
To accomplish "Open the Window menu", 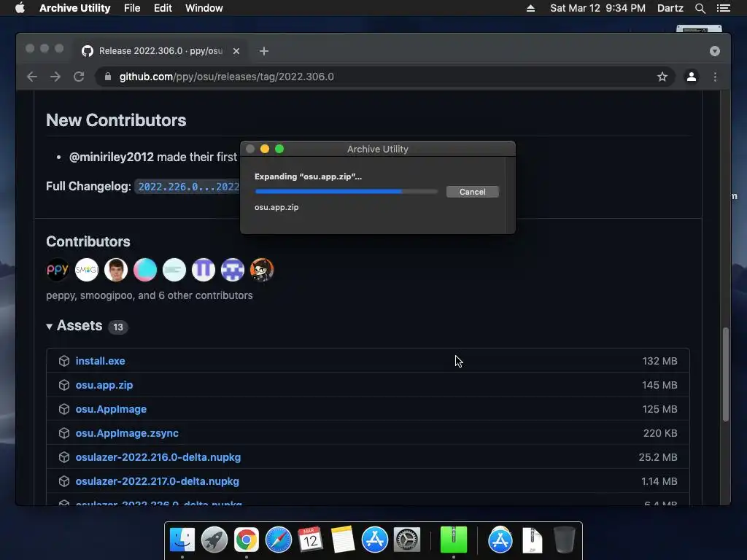I will [204, 8].
